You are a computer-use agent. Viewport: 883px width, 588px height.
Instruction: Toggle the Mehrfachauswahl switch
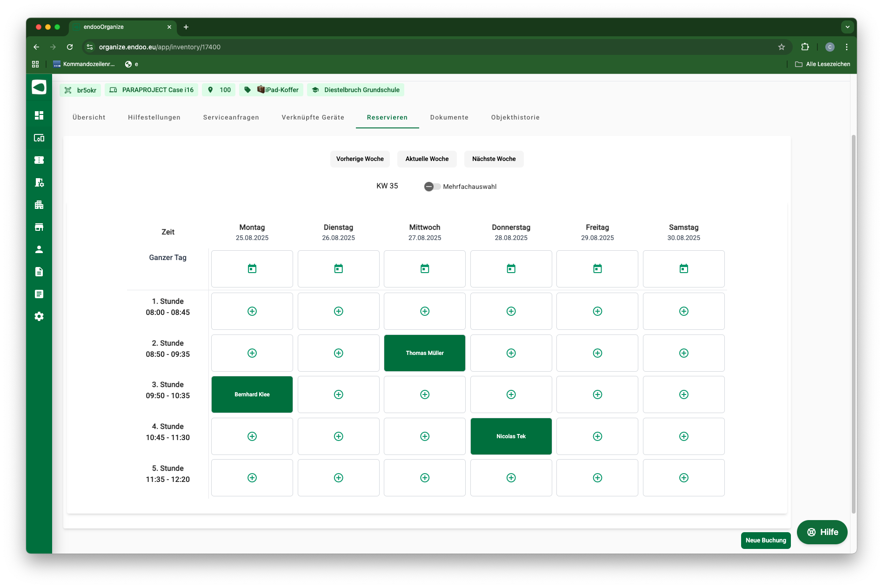[432, 187]
